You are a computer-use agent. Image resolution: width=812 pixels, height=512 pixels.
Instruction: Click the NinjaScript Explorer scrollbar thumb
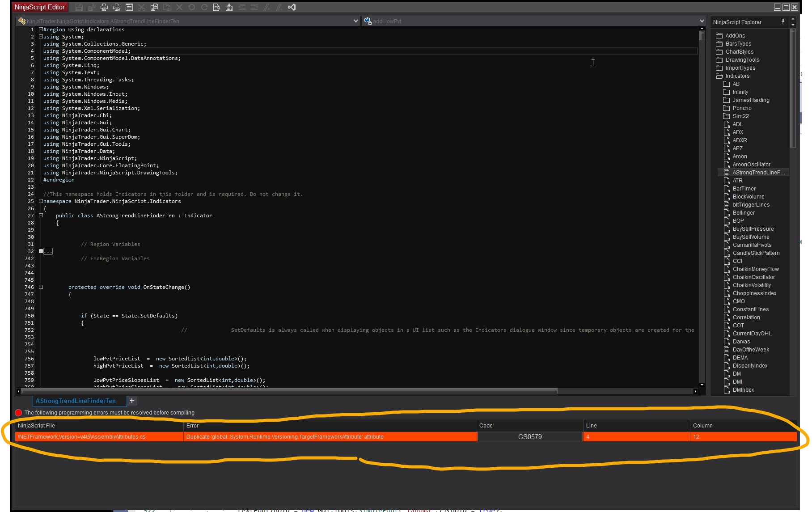tap(793, 89)
